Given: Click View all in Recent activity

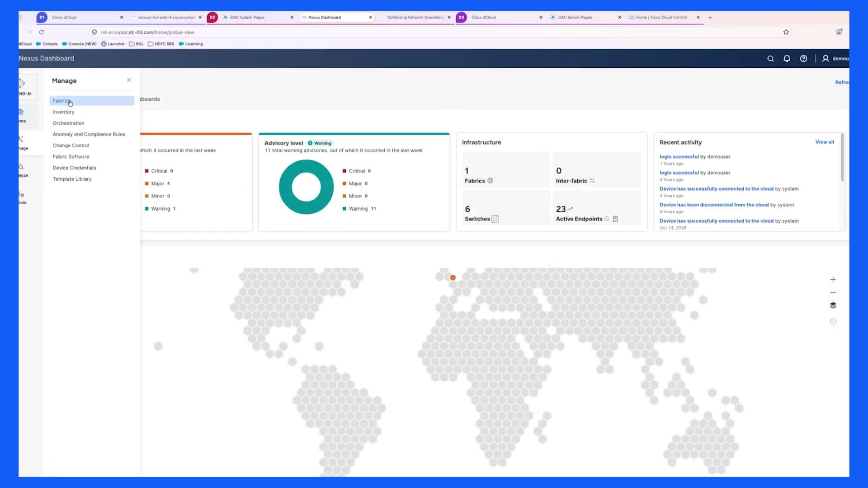Looking at the screenshot, I should tap(824, 142).
